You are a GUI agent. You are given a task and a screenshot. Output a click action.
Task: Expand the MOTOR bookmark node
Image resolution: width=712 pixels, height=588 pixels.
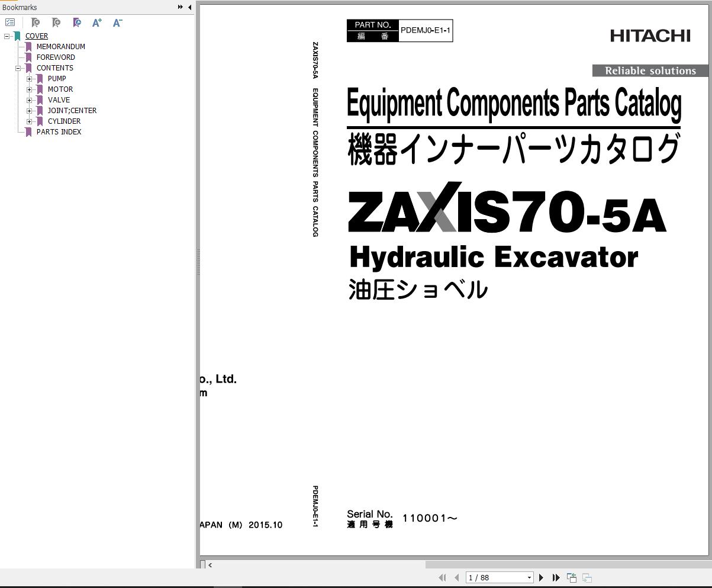click(30, 89)
